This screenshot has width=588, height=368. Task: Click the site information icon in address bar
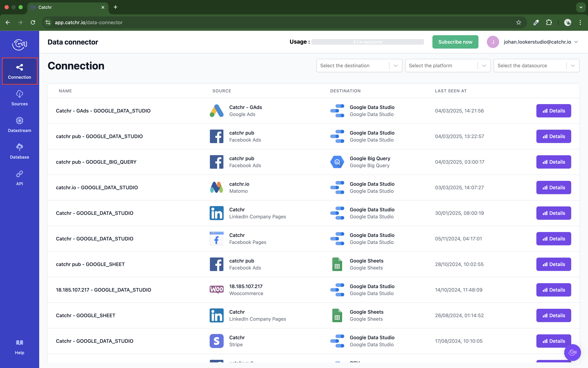pyautogui.click(x=48, y=22)
